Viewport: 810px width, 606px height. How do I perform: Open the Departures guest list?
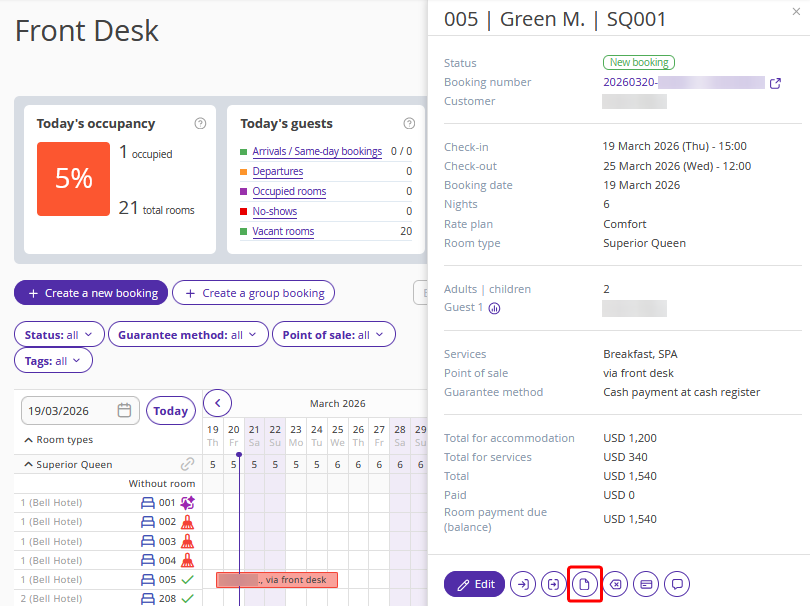(x=277, y=171)
